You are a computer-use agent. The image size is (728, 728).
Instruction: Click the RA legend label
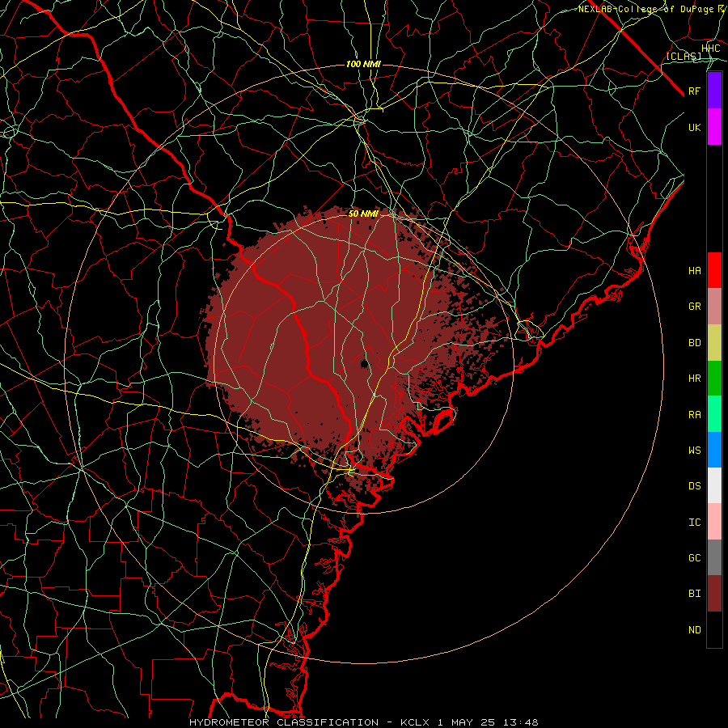pyautogui.click(x=695, y=415)
